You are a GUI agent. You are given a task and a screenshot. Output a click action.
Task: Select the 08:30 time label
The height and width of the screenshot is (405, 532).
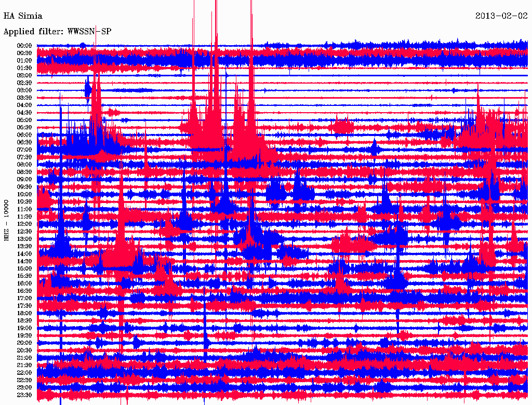click(x=24, y=172)
